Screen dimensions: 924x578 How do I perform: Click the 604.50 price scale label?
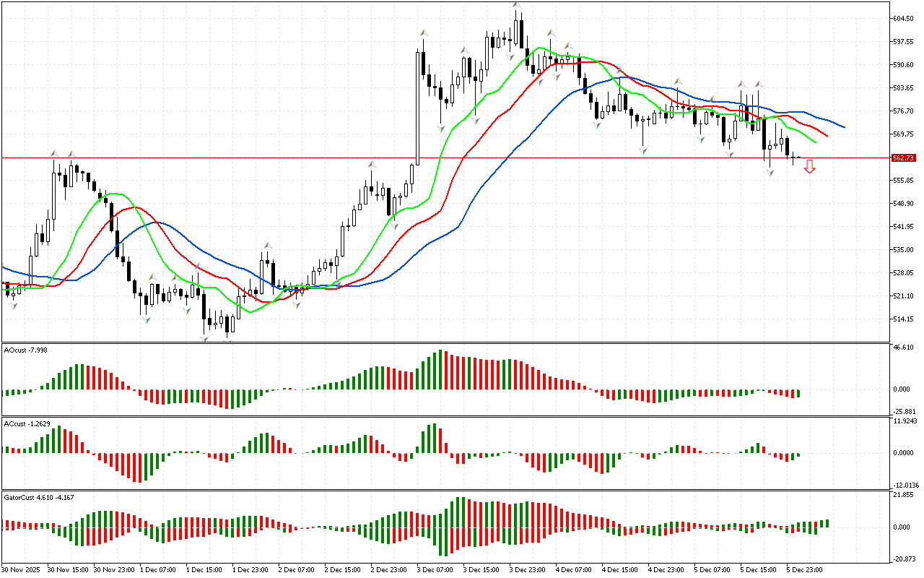(x=904, y=19)
